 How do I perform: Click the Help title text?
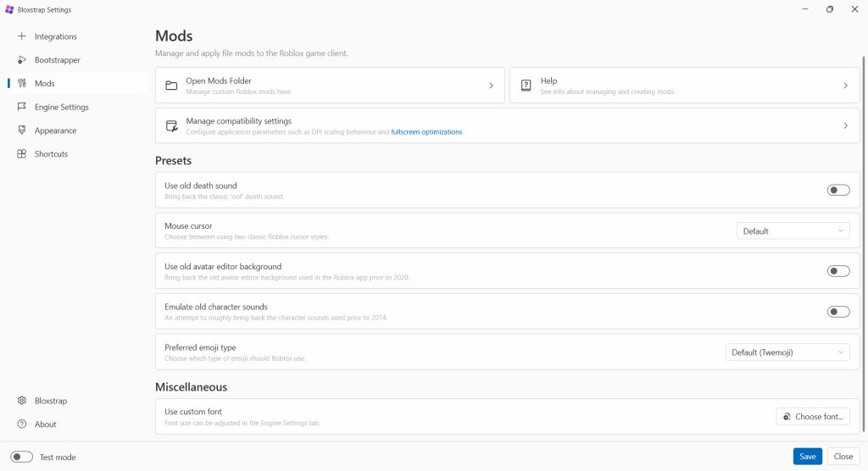[x=548, y=80]
